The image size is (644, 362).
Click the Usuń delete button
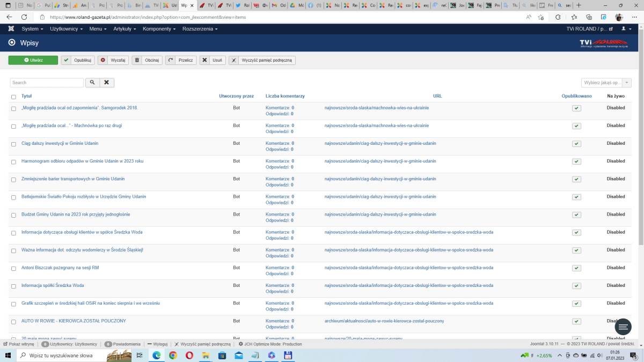(213, 60)
